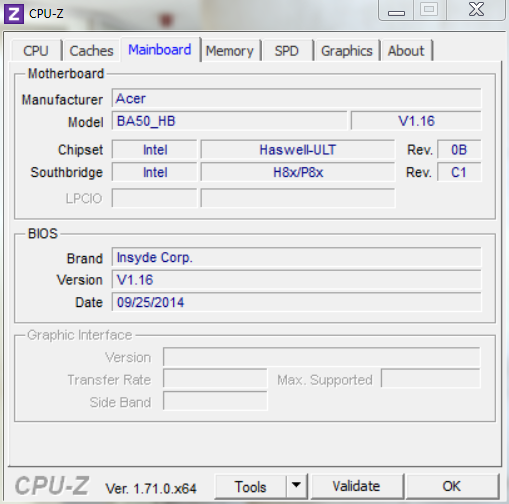This screenshot has width=509, height=504.
Task: Click chipset Rev. value 0B
Action: [459, 150]
